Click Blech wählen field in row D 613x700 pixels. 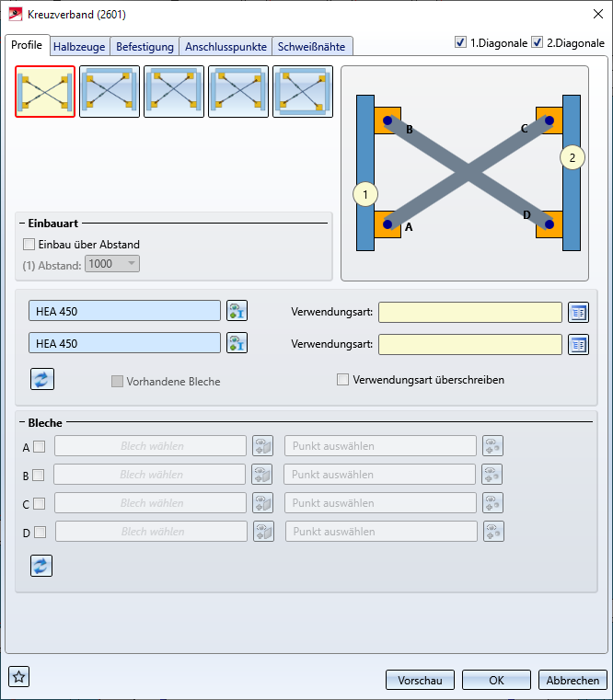pos(152,532)
